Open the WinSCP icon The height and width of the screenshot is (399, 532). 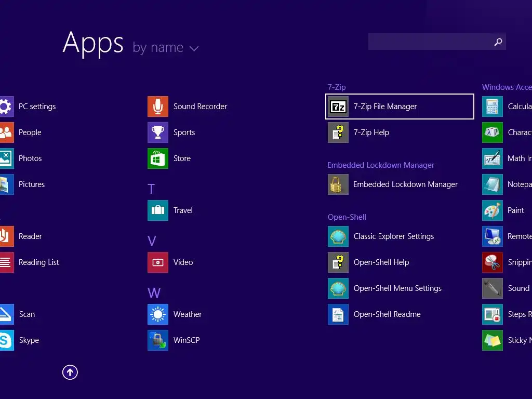click(x=158, y=340)
